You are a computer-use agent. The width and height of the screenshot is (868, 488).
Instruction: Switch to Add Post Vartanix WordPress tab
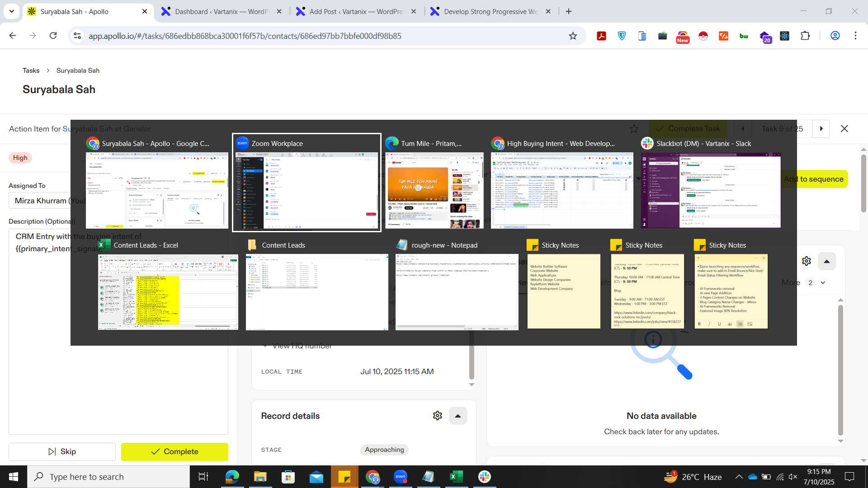(x=356, y=12)
